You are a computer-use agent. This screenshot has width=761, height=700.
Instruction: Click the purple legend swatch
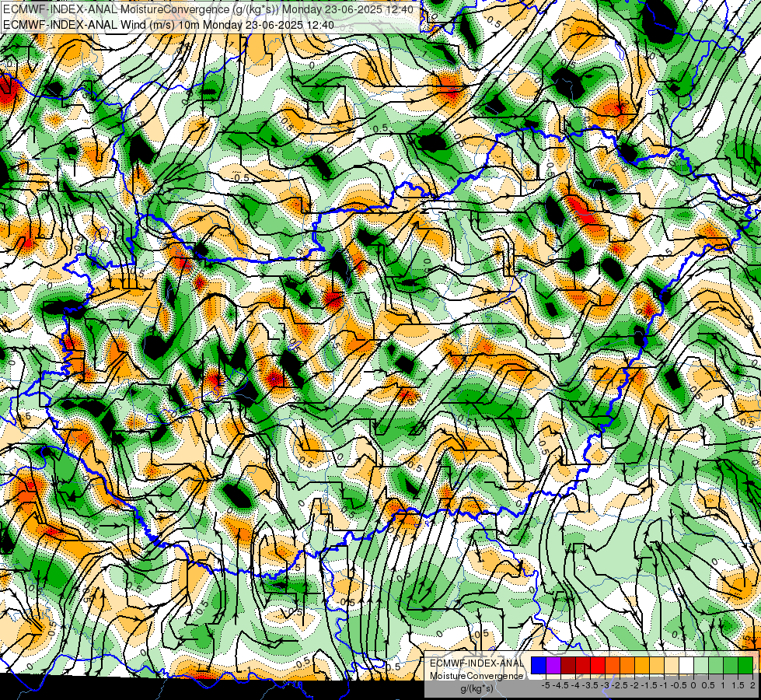(x=553, y=666)
